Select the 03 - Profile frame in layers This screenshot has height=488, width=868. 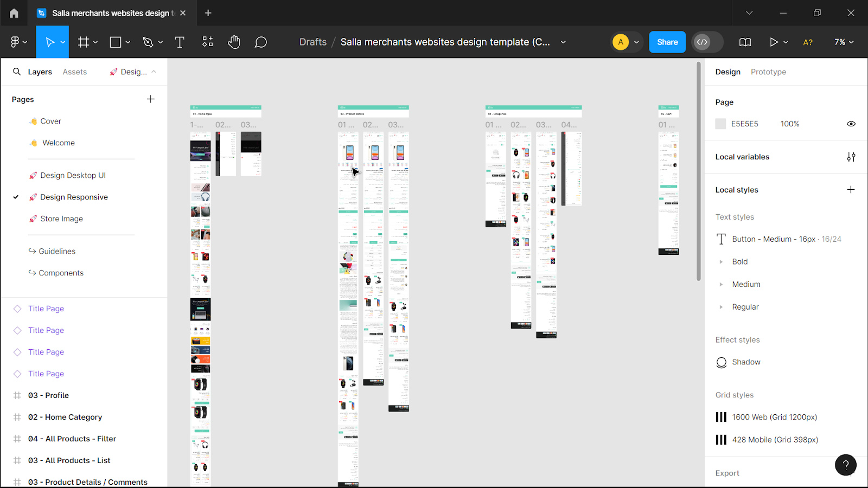pos(49,395)
